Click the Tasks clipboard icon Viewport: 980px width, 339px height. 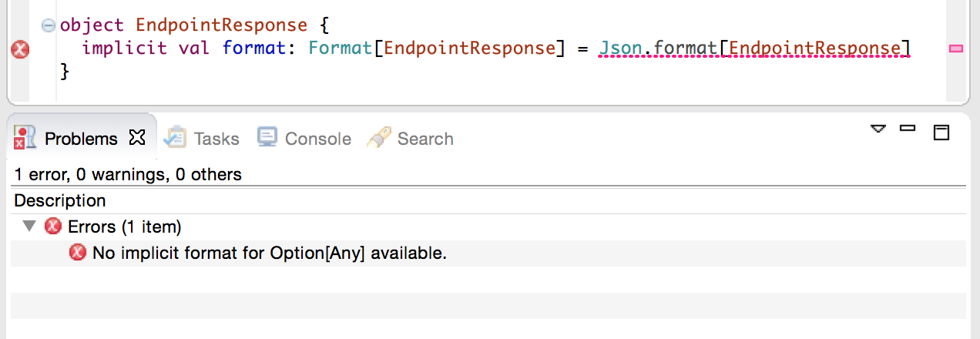[176, 137]
